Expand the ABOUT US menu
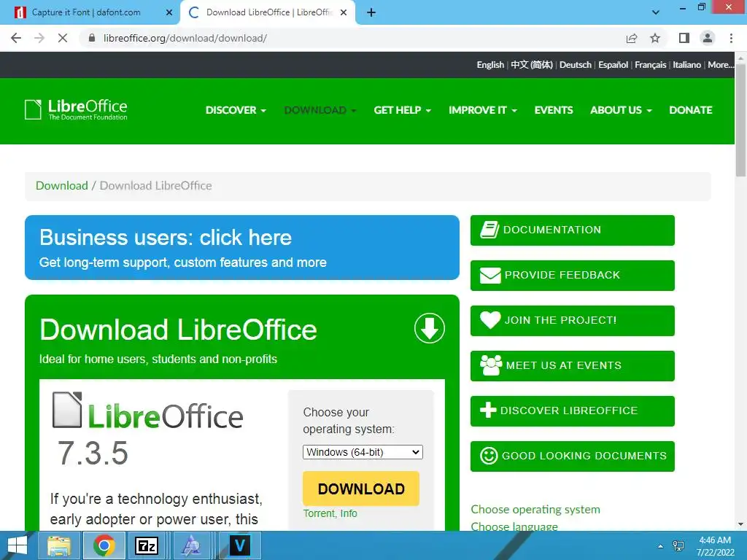 click(621, 110)
